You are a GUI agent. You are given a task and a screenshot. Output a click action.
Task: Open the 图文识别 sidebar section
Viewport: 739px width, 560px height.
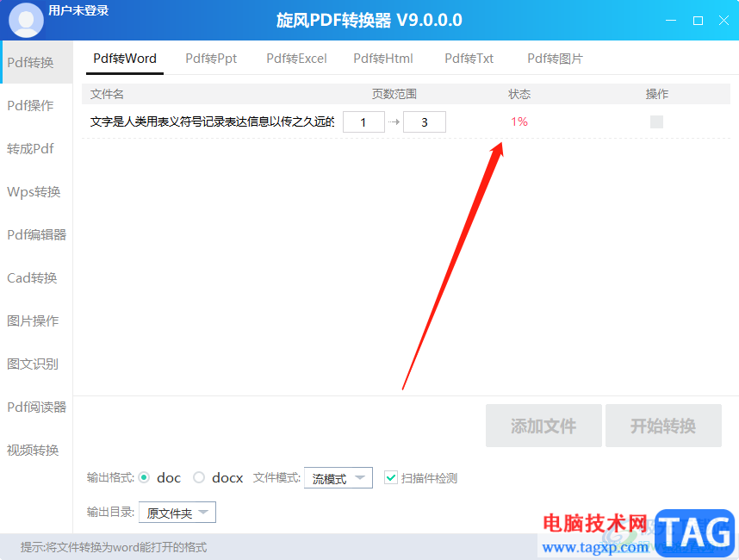click(x=36, y=364)
